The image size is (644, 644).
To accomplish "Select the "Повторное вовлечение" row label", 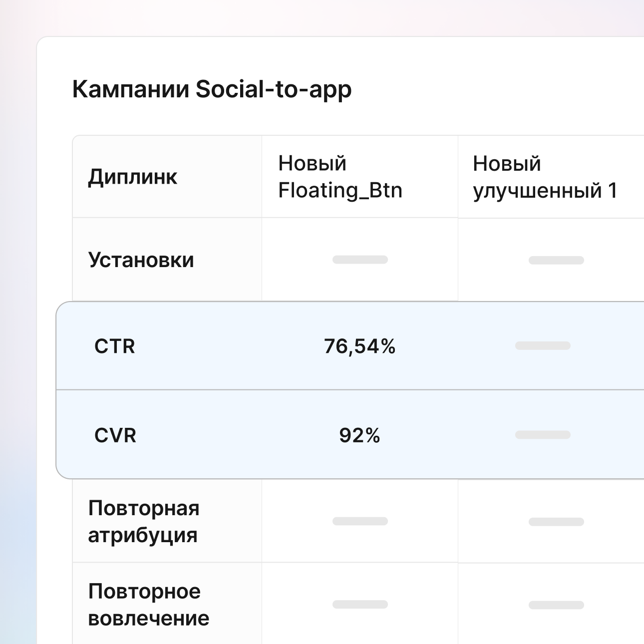I will [148, 605].
